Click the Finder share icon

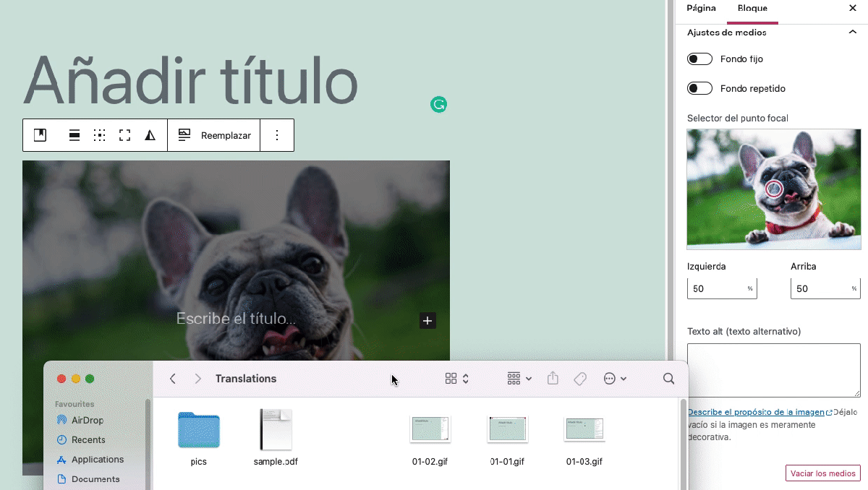coord(553,379)
